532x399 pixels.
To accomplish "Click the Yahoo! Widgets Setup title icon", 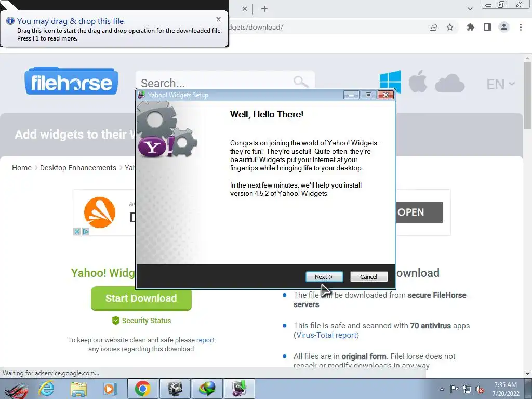I will [142, 95].
